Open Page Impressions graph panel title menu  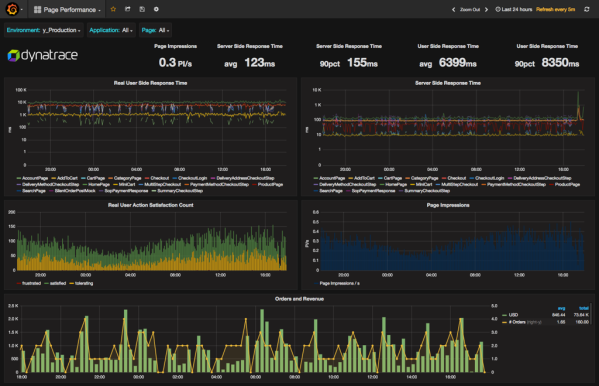pyautogui.click(x=448, y=205)
